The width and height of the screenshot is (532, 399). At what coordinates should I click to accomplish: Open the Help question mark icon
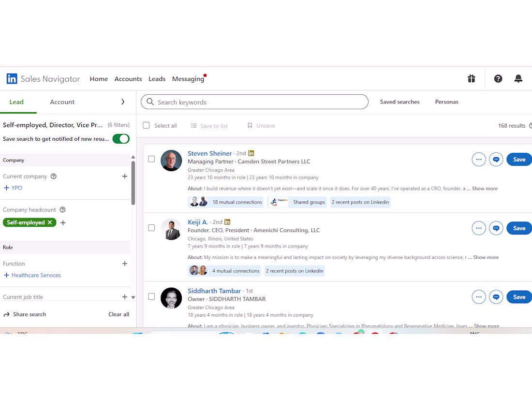click(x=498, y=79)
